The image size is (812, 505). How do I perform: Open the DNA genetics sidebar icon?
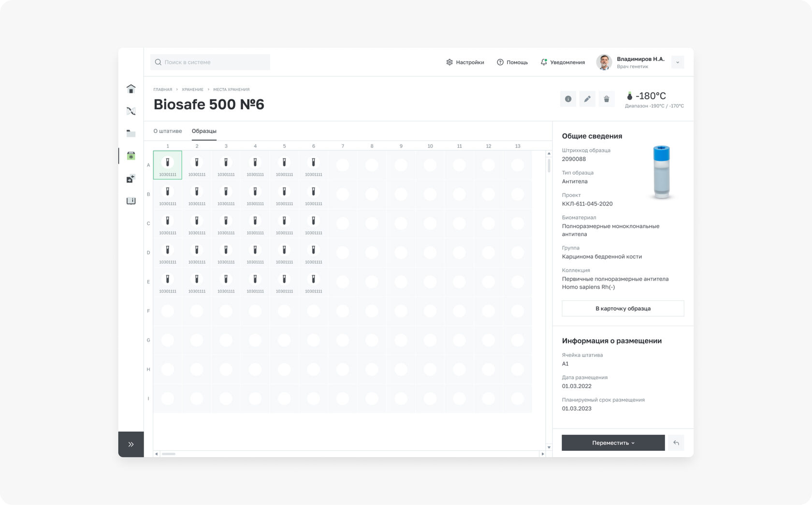pyautogui.click(x=131, y=111)
